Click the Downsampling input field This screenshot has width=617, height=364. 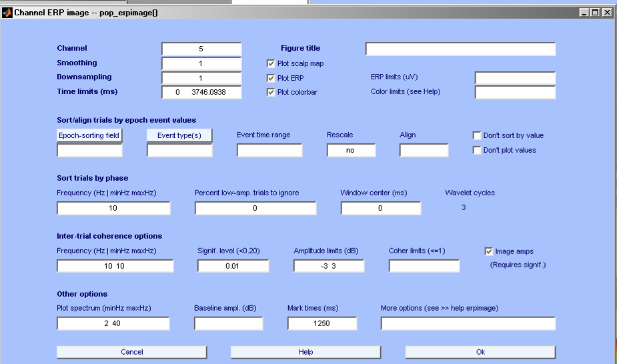(201, 78)
